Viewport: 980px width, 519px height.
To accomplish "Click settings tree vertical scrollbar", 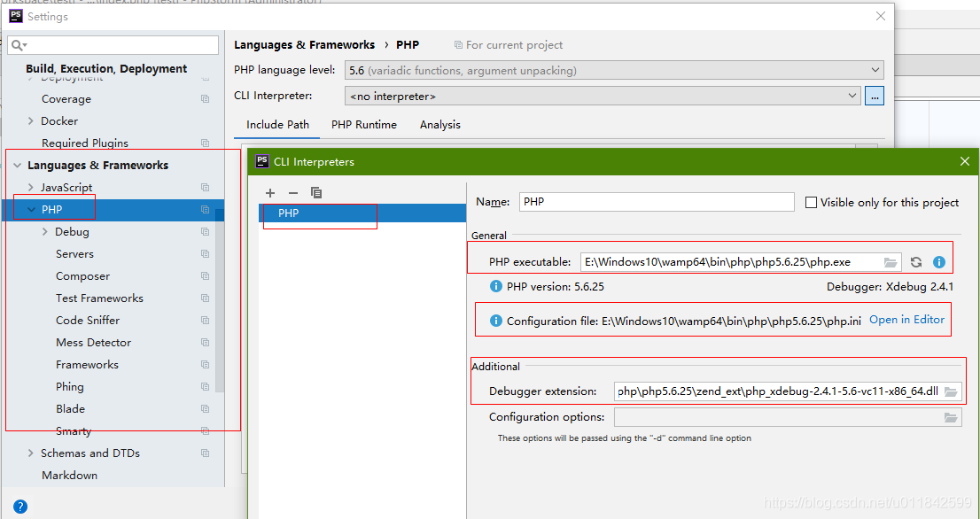I will click(x=220, y=300).
